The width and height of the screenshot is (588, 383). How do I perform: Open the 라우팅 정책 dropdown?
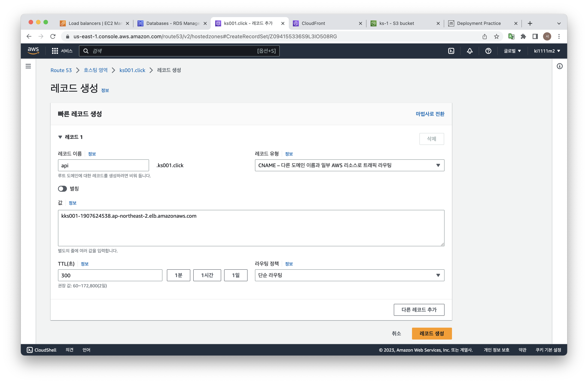click(349, 275)
